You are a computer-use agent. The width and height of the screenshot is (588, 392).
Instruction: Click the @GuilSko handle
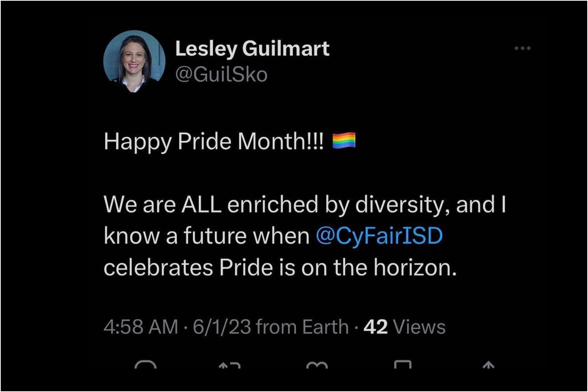coord(221,75)
